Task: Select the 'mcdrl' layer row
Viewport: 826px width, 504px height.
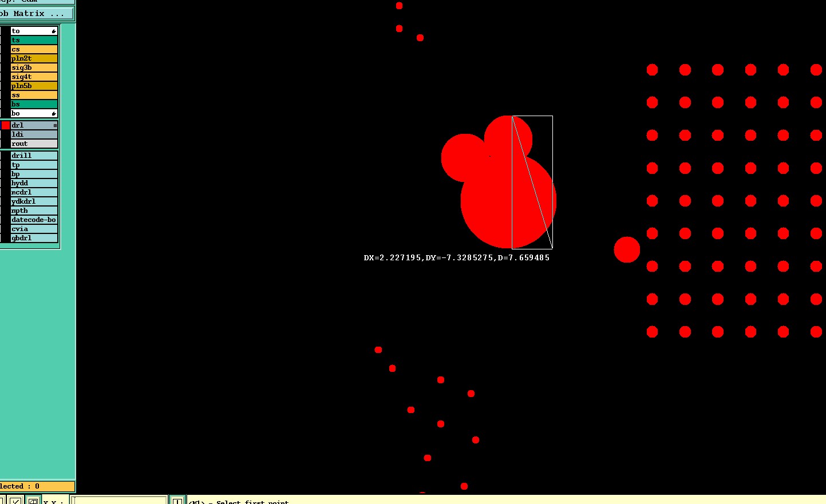Action: click(34, 192)
